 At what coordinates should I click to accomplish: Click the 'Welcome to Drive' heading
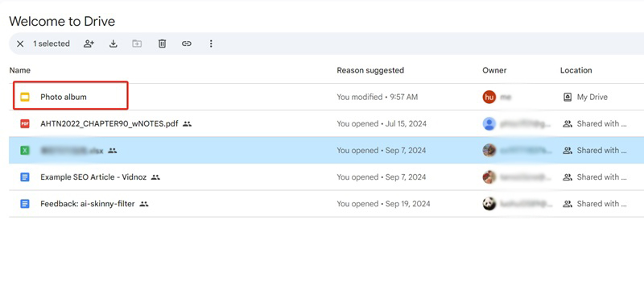click(62, 22)
